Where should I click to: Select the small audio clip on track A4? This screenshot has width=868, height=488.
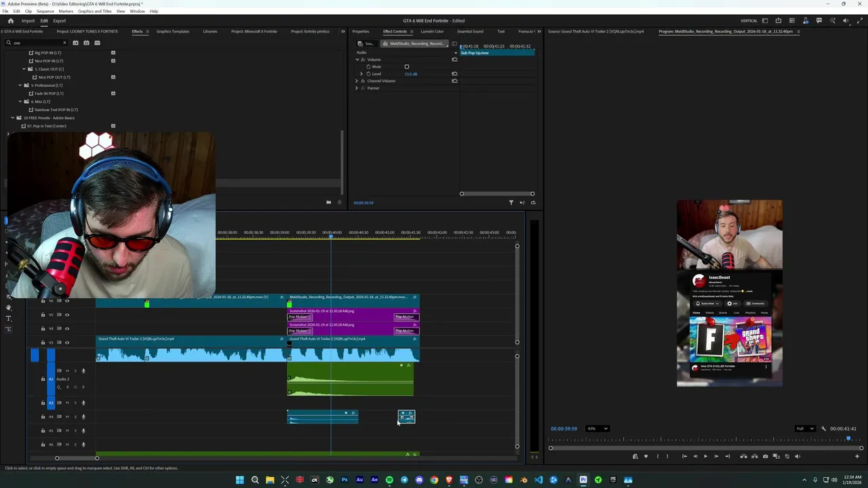[406, 417]
